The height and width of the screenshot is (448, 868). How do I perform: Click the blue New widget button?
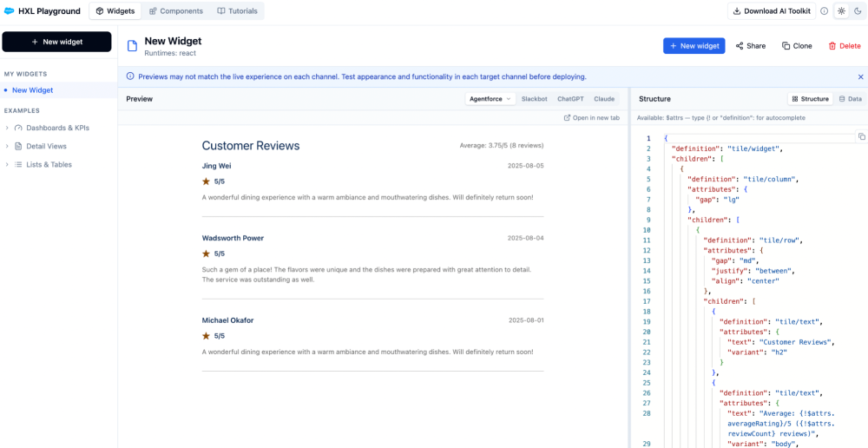pyautogui.click(x=694, y=46)
